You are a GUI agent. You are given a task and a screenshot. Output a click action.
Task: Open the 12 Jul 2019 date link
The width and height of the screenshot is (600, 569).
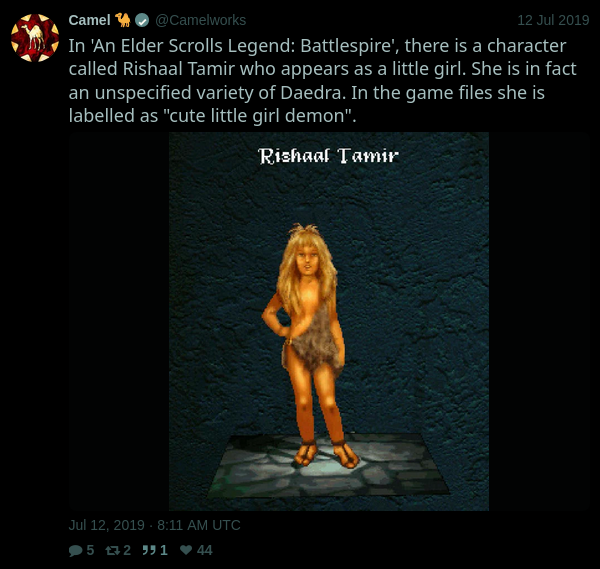pos(553,20)
